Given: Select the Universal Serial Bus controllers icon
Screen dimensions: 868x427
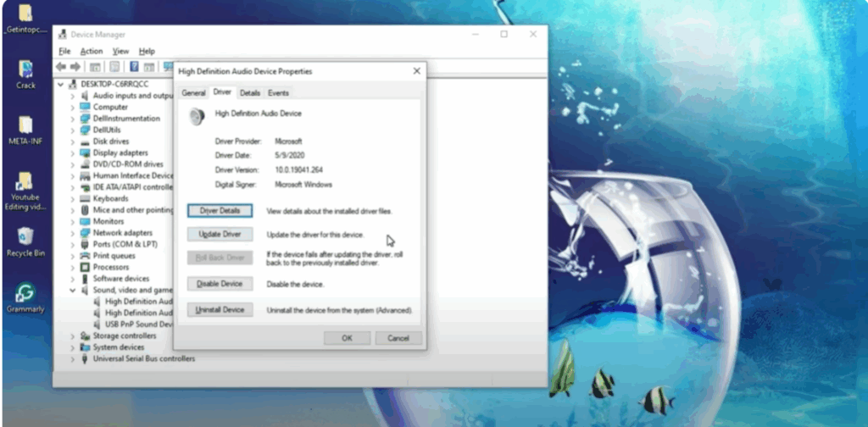Looking at the screenshot, I should pyautogui.click(x=85, y=358).
